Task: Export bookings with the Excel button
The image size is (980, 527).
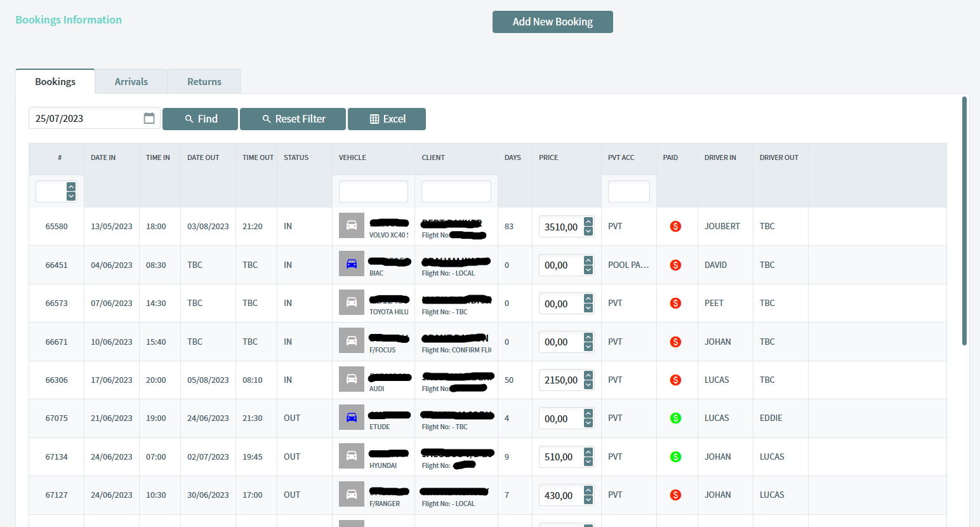Action: coord(387,119)
